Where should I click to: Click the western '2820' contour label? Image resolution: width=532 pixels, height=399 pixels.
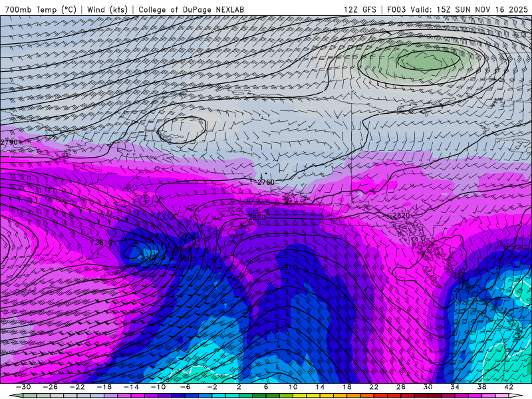point(257,217)
